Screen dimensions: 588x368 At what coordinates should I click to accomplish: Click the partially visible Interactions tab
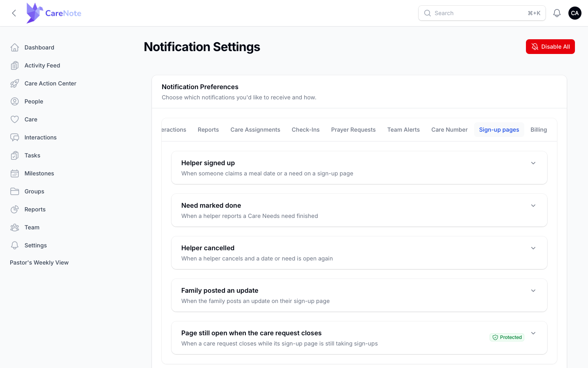pyautogui.click(x=174, y=130)
